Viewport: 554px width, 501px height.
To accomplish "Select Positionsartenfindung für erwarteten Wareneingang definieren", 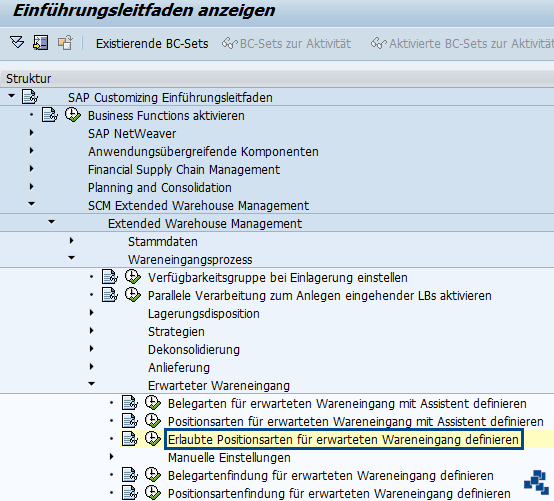I will tap(339, 494).
